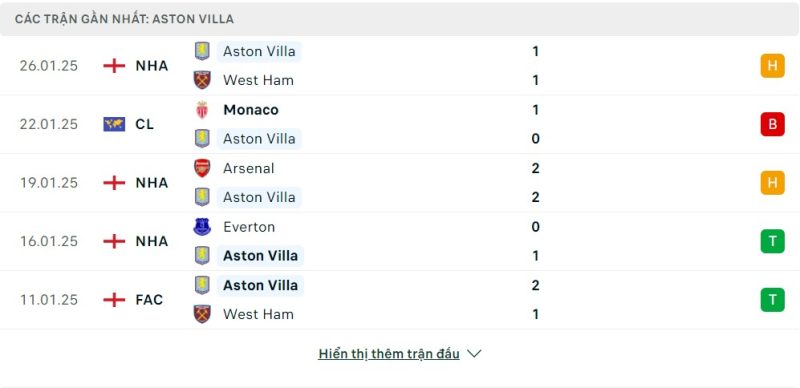Click Aston Villa crest in Arsenal match

point(202,197)
